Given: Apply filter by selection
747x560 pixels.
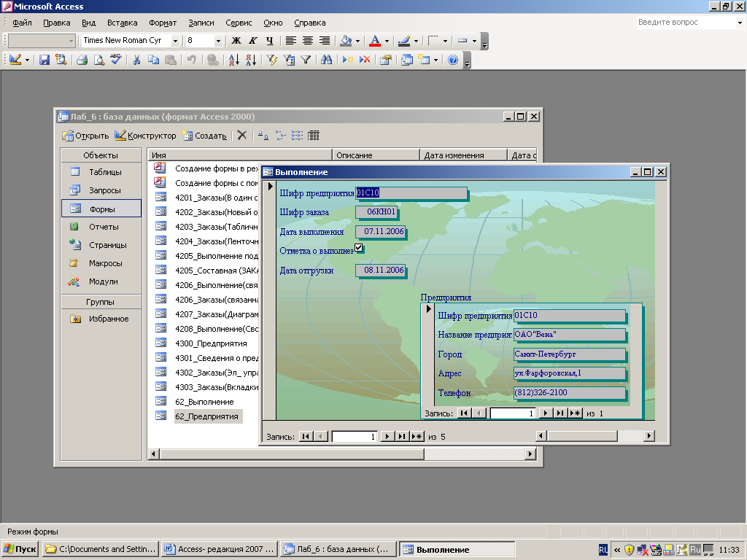Looking at the screenshot, I should [x=272, y=61].
